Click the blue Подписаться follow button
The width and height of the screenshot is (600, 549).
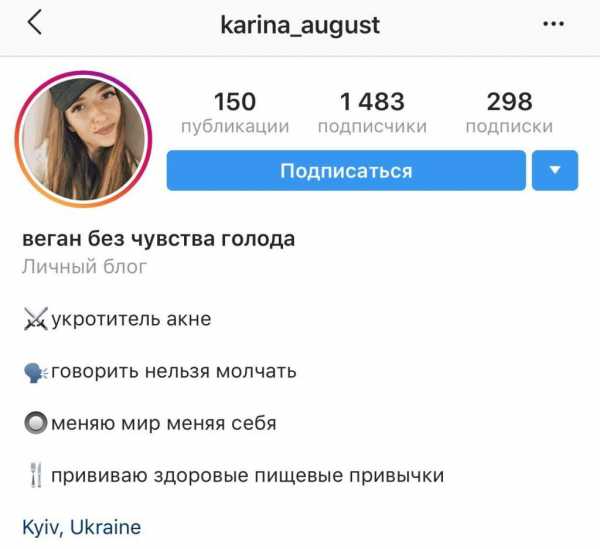point(346,170)
